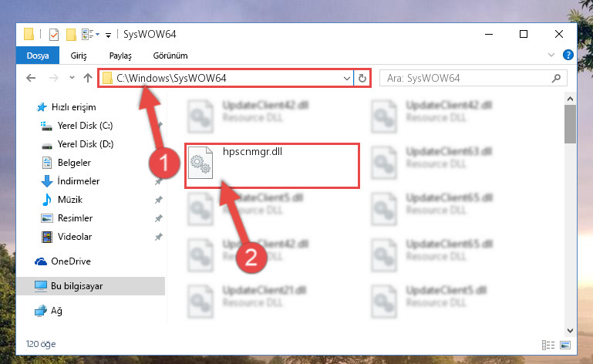Click the New folder icon in title bar

point(71,35)
